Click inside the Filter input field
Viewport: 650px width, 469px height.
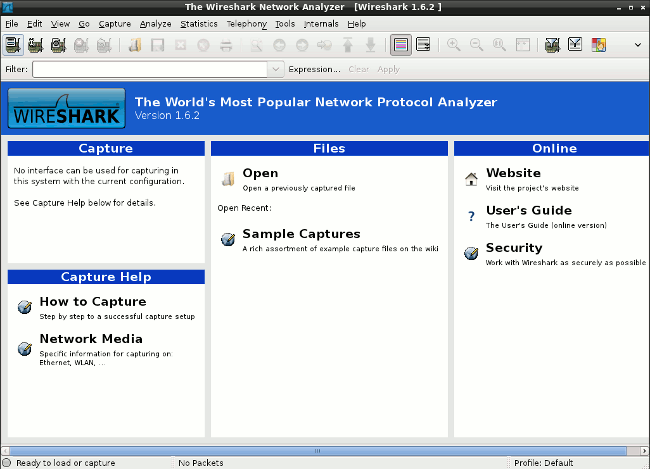150,69
